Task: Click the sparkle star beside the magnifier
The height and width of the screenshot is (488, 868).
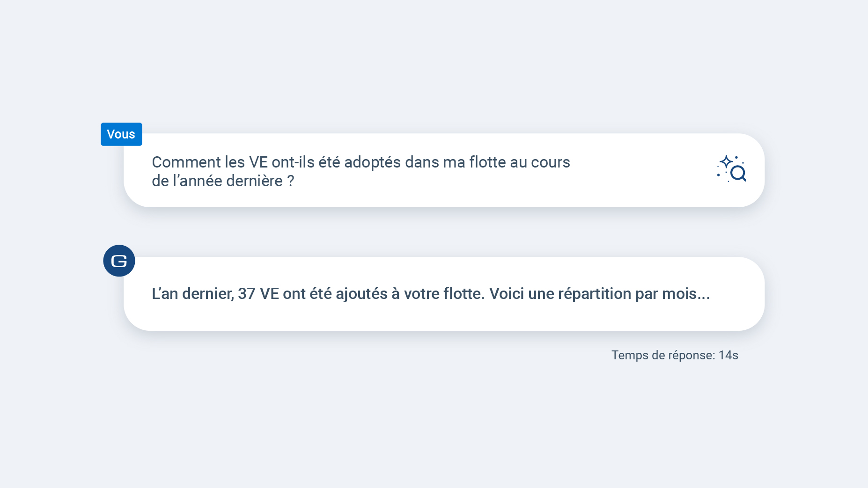Action: (726, 162)
